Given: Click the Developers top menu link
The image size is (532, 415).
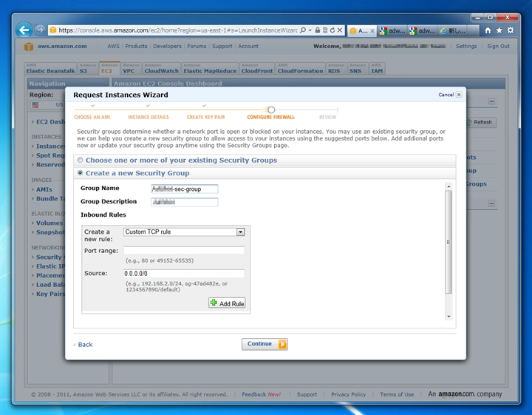Looking at the screenshot, I should click(167, 46).
